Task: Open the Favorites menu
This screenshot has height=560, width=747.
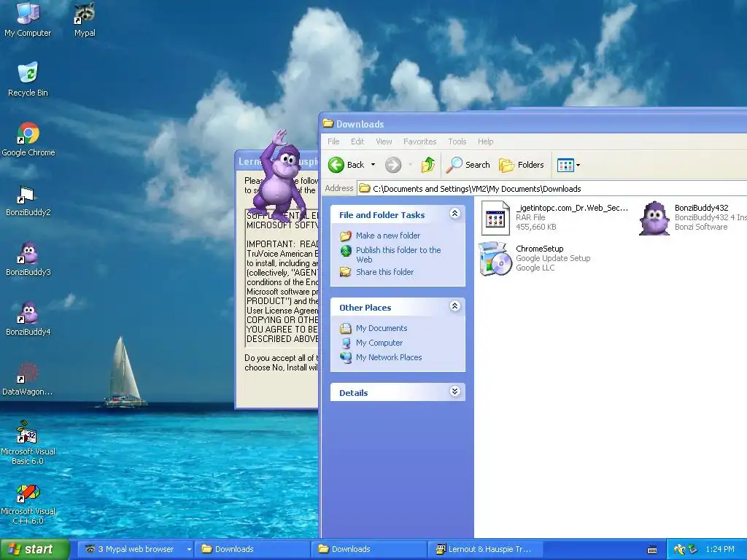Action: point(419,141)
